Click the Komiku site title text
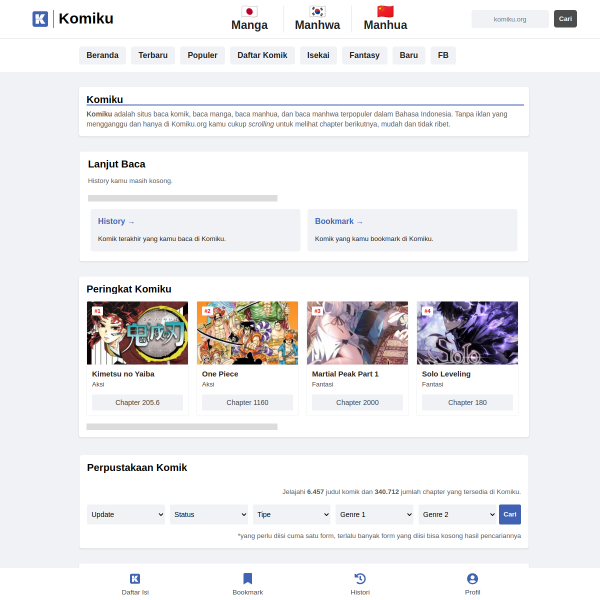The width and height of the screenshot is (600, 600). click(86, 19)
